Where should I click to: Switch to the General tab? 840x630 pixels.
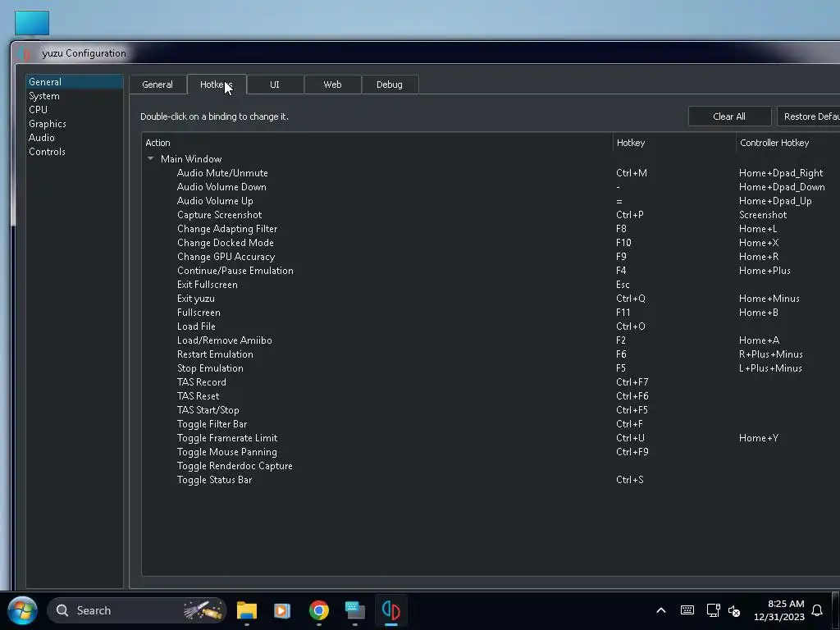point(157,84)
